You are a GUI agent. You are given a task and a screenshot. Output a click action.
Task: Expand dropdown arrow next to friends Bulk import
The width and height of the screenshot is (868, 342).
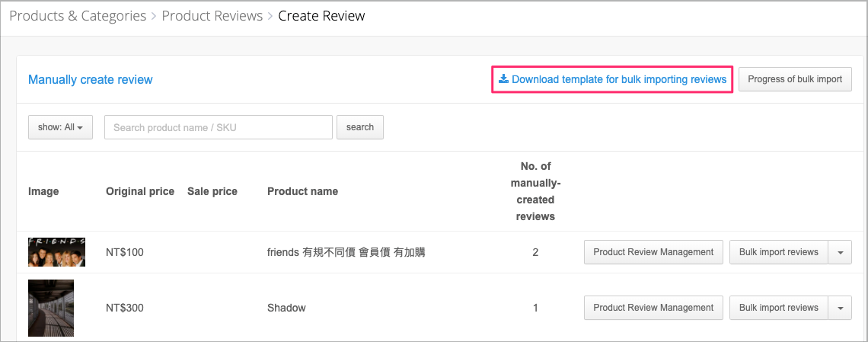click(840, 252)
